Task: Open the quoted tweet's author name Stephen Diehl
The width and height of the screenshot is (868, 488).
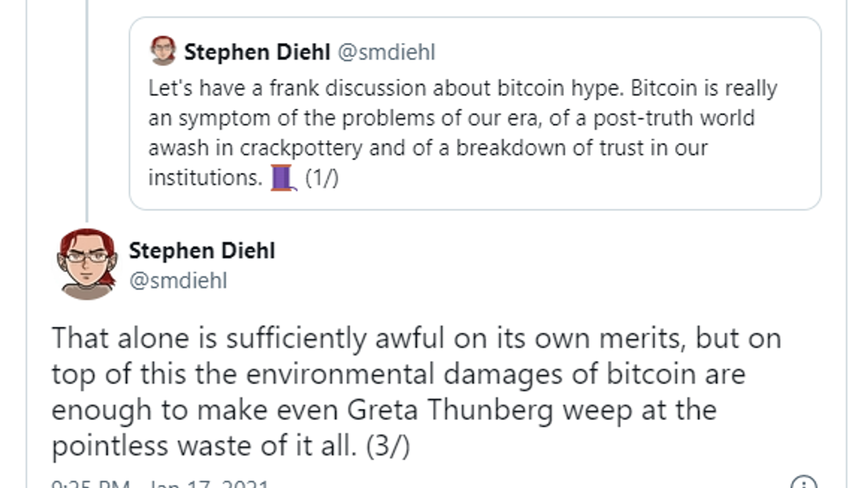Action: 257,52
